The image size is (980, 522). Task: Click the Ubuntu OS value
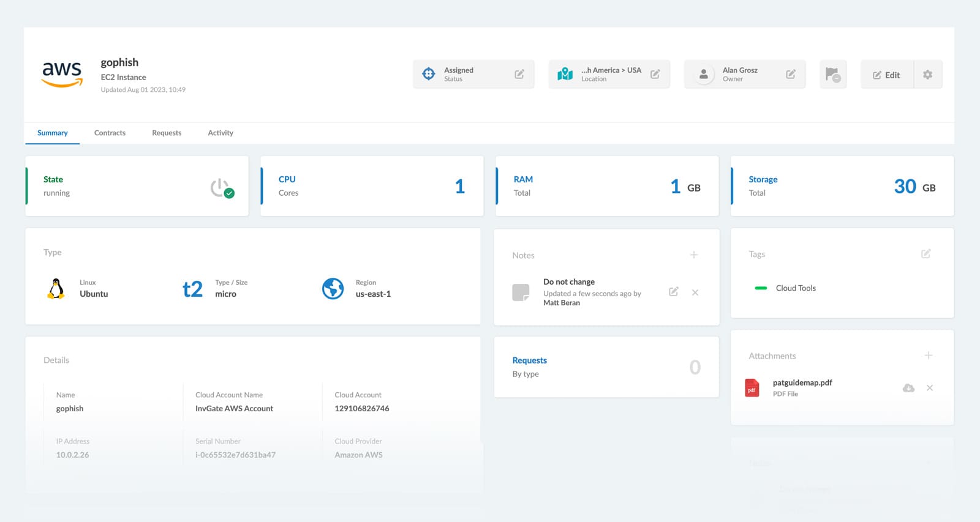(94, 294)
